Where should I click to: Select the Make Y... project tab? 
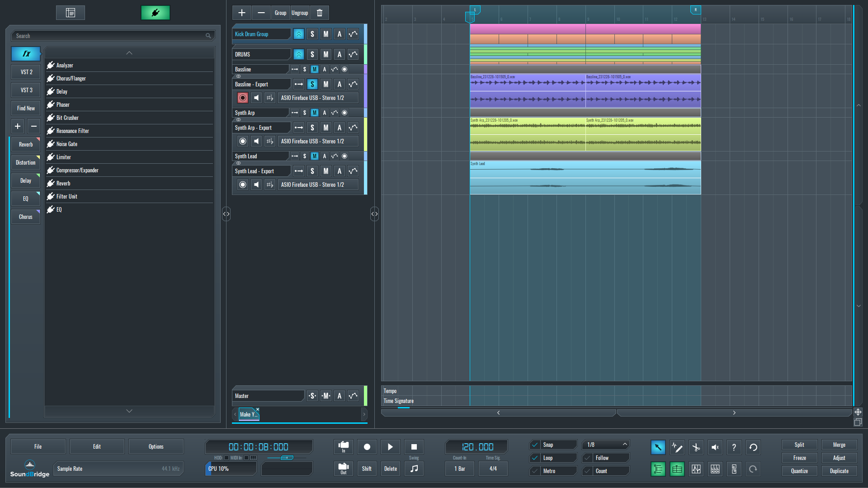pyautogui.click(x=248, y=414)
